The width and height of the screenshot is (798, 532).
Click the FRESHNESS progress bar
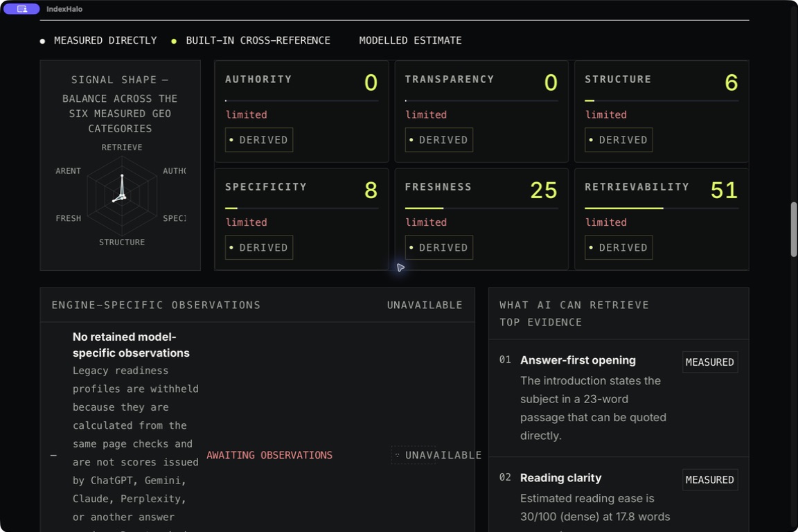click(x=481, y=209)
